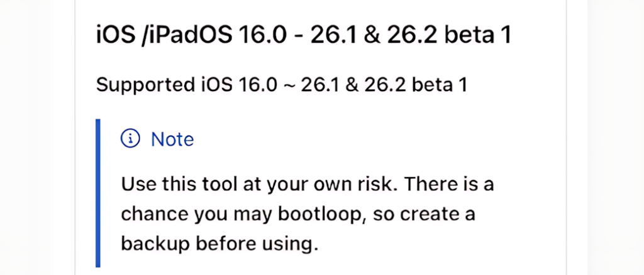Screen dimensions: 644x275
Task: Click "beta 1" in the Supported iOS line
Action: point(440,85)
